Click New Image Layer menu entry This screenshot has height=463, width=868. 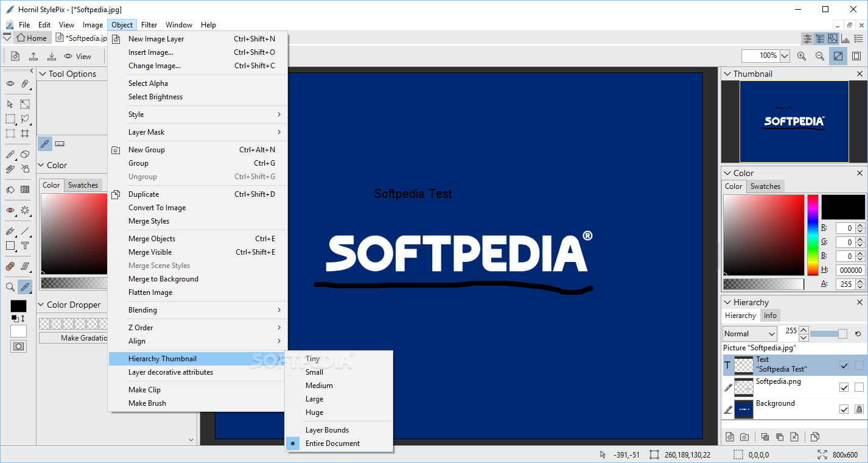(198, 39)
